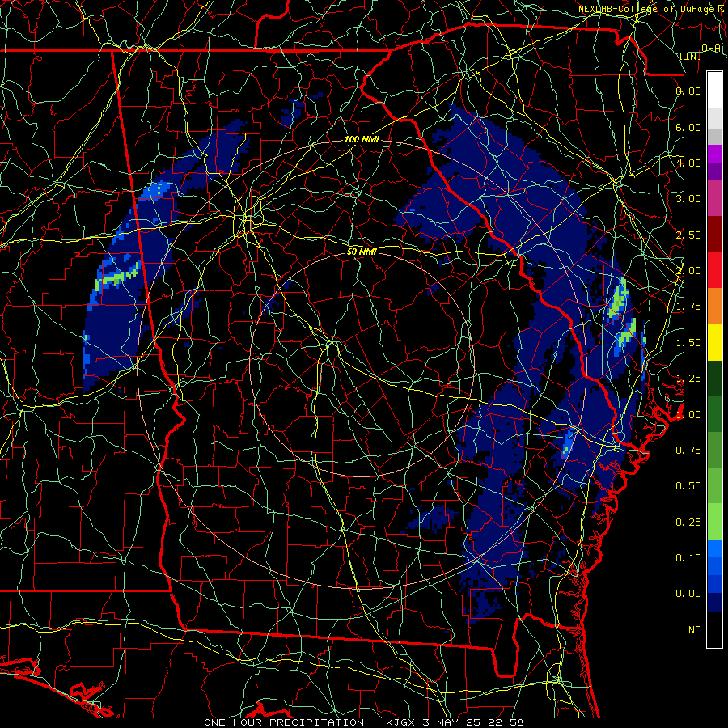The image size is (728, 728).
Task: Click the 6.00 legend value
Action: [x=688, y=127]
